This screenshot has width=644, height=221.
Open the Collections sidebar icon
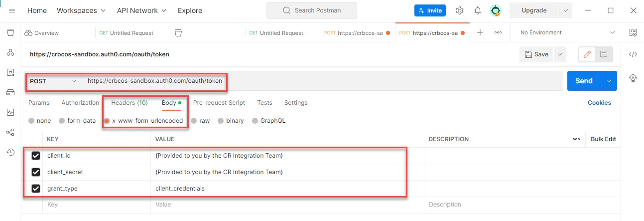point(10,32)
